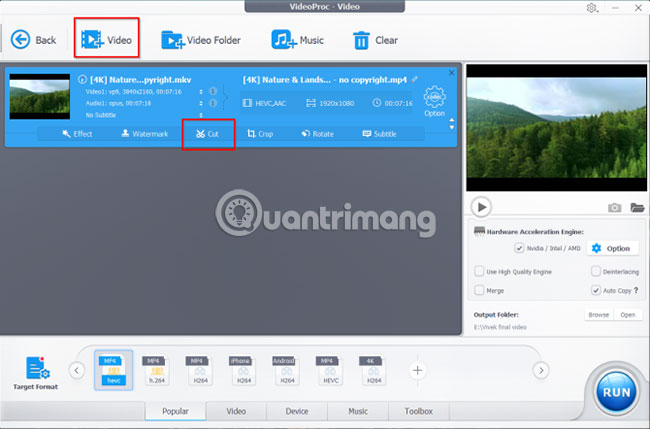Switch to the Video tab
Image resolution: width=650 pixels, height=429 pixels.
coord(236,411)
